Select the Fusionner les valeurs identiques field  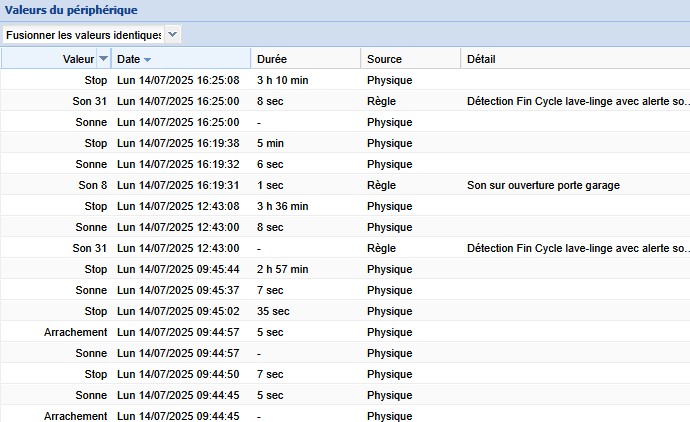[84, 35]
